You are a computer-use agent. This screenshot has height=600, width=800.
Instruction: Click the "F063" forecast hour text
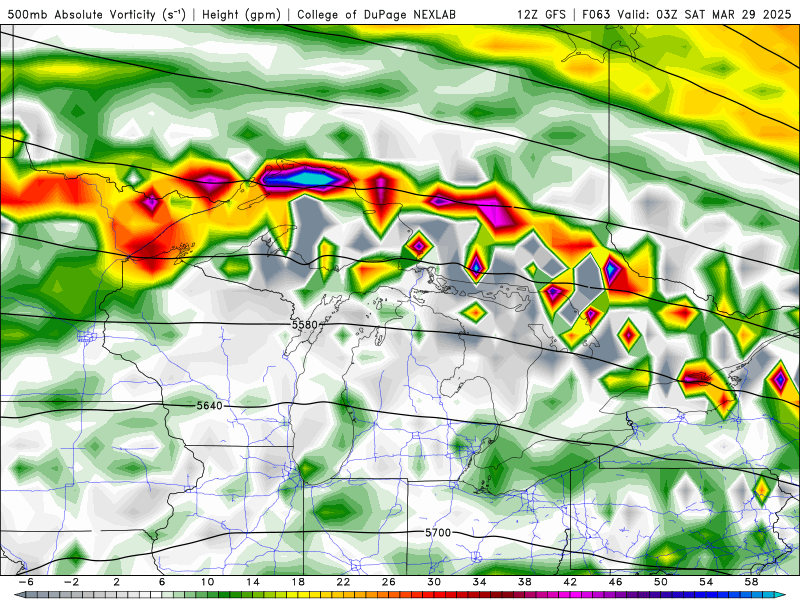pos(596,15)
